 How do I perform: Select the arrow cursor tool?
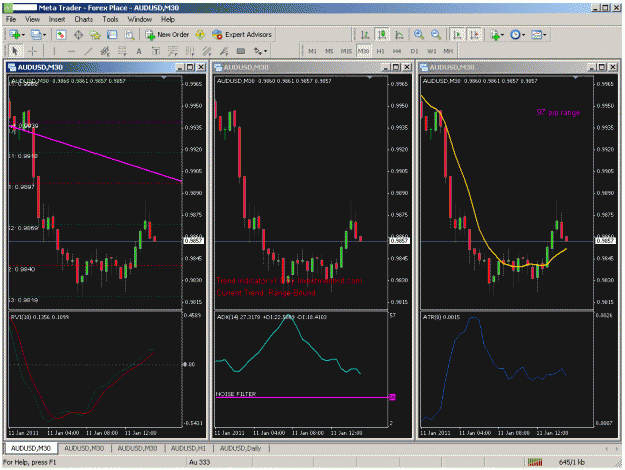(x=15, y=51)
